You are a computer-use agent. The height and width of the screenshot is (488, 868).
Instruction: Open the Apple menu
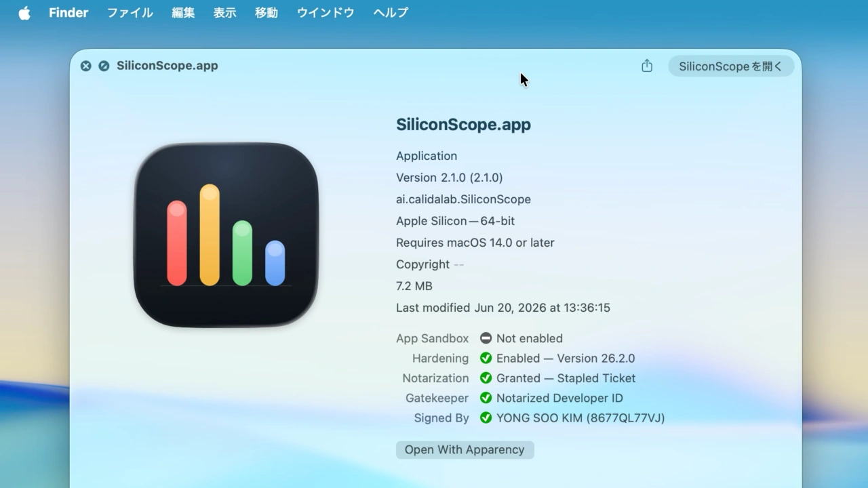tap(24, 13)
